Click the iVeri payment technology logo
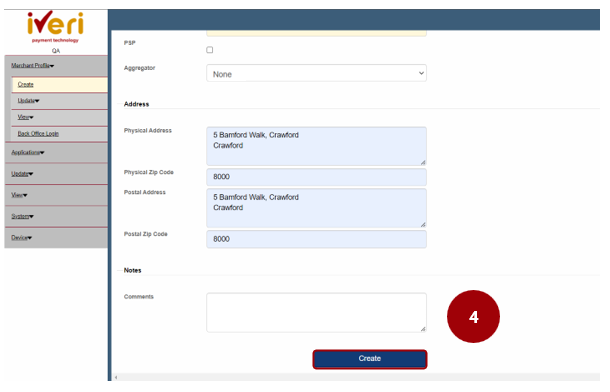 coord(55,26)
